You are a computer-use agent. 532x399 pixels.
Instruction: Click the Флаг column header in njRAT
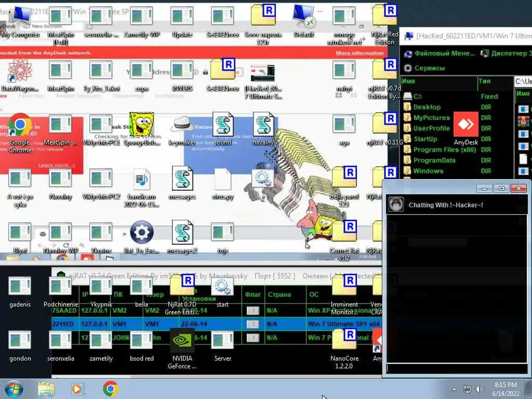coord(253,295)
